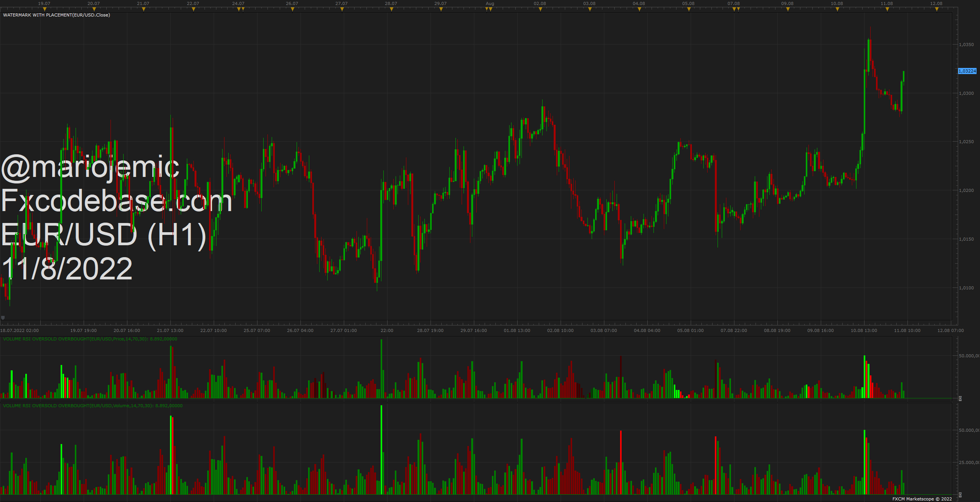Click the 10.08 day separator triangle marker

click(837, 9)
